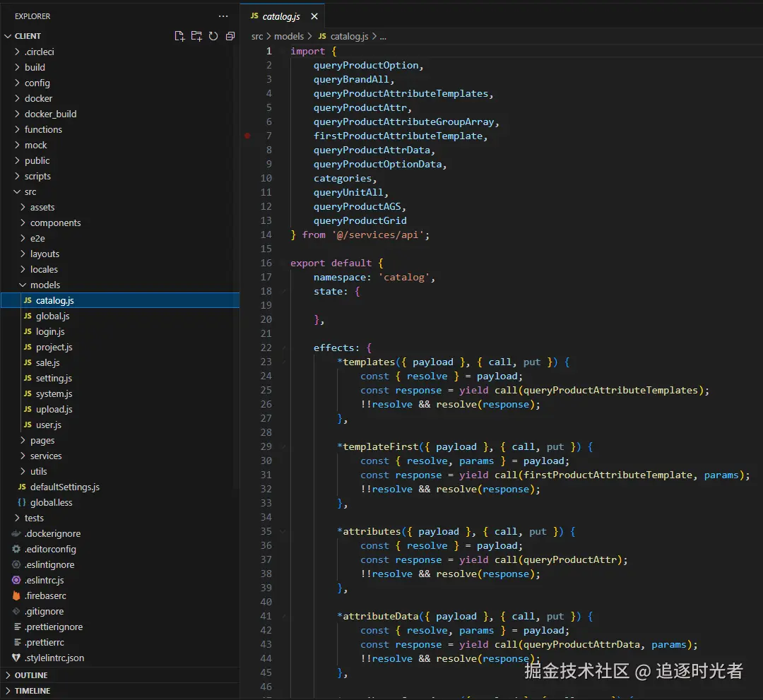Open the defaultSettings.js file
The height and width of the screenshot is (700, 763).
coord(64,487)
